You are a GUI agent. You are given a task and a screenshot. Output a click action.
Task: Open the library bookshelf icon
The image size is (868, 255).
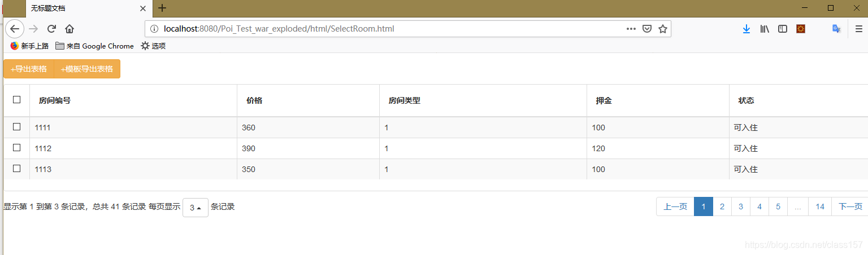pyautogui.click(x=765, y=29)
